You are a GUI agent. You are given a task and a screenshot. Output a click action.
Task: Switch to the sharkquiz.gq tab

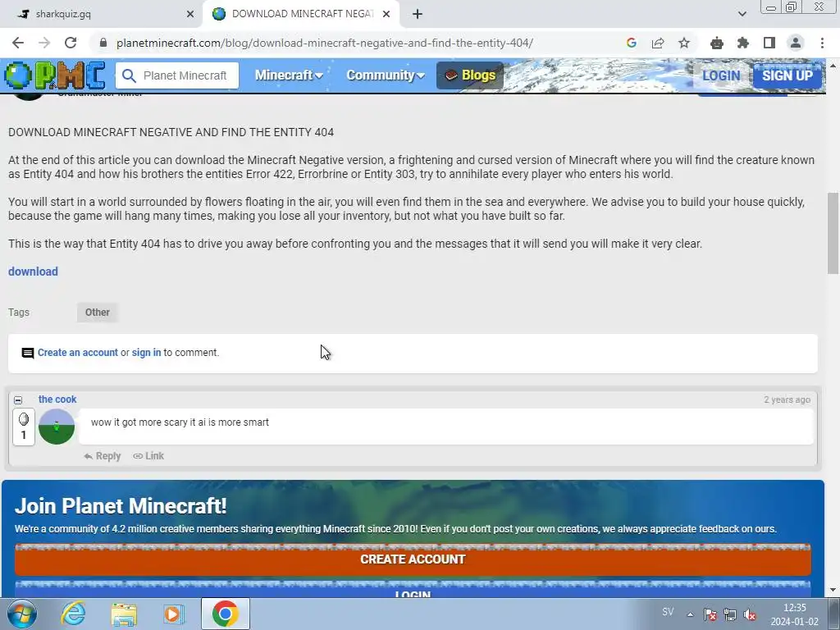pos(102,14)
